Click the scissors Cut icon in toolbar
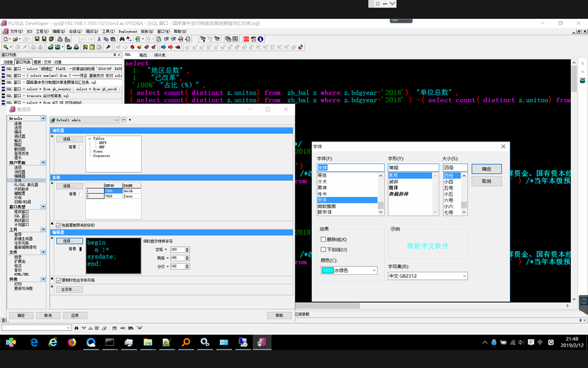The height and width of the screenshot is (368, 588). pyautogui.click(x=99, y=39)
